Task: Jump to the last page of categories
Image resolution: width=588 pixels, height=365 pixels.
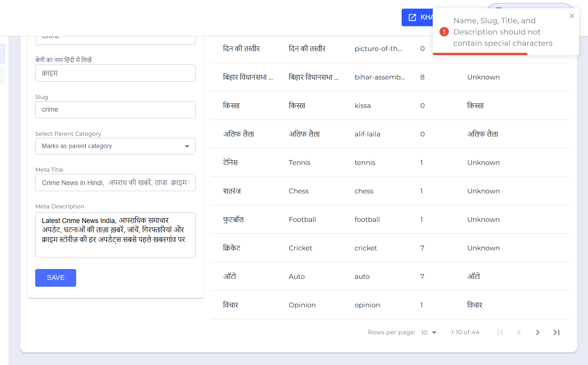Action: point(556,332)
